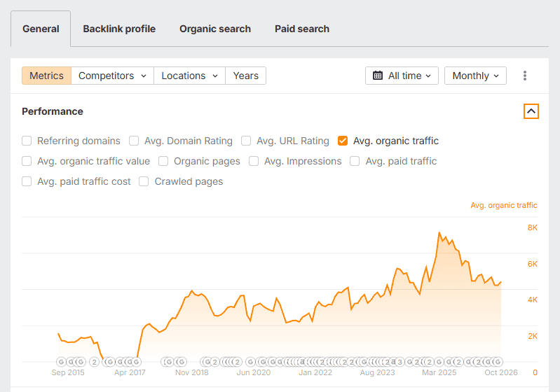560x392 pixels.
Task: Switch chart to Years view
Action: tap(246, 76)
